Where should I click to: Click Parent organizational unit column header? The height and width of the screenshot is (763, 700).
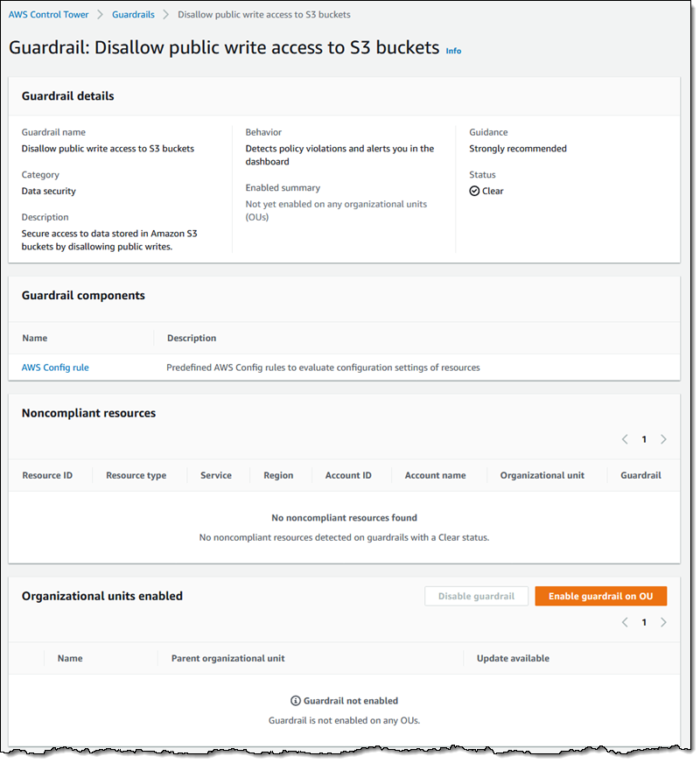tap(227, 658)
